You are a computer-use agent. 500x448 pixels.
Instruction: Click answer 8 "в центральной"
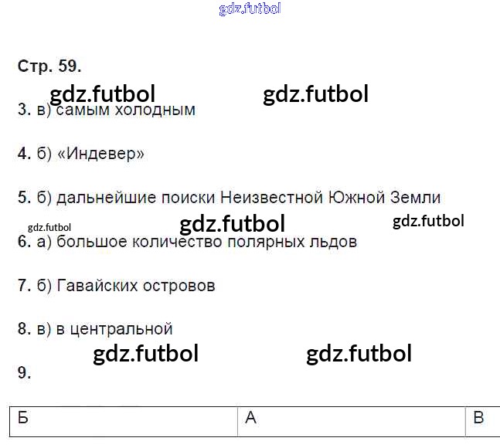tap(113, 329)
